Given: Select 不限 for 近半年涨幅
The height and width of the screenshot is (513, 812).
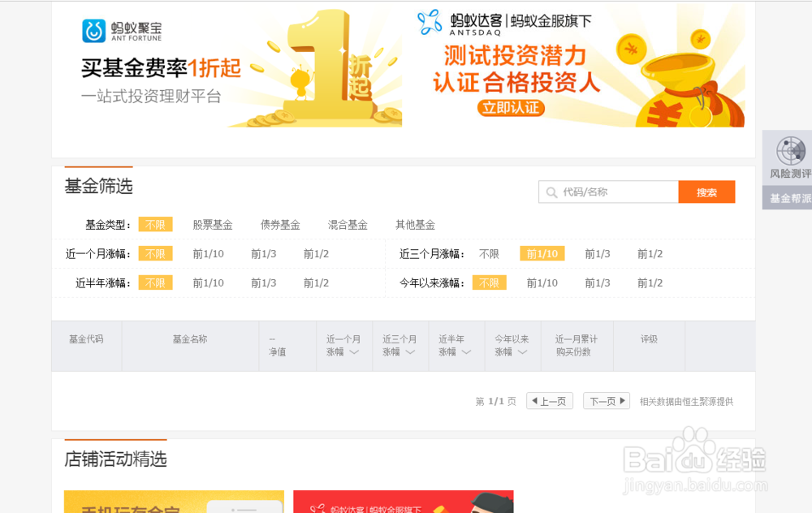Looking at the screenshot, I should [155, 283].
